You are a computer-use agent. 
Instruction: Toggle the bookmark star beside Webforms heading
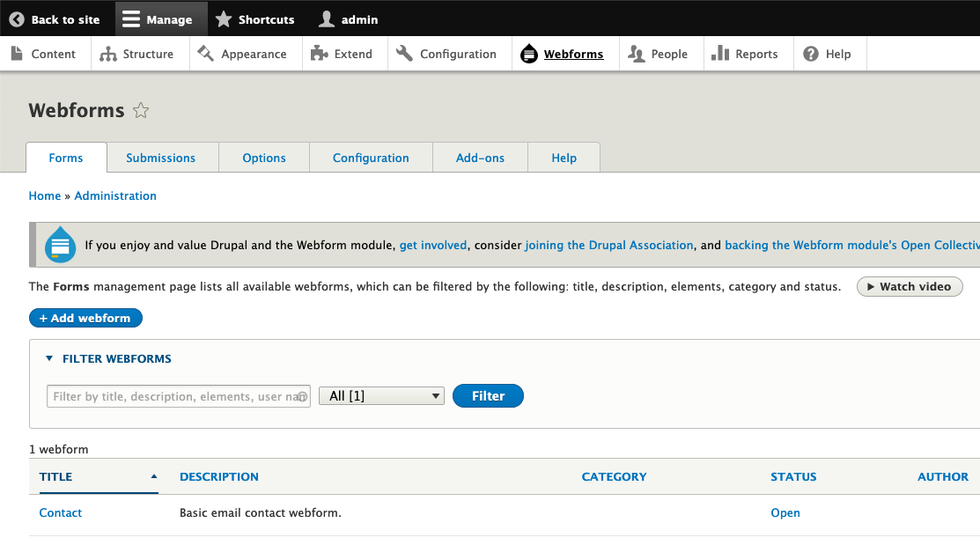(141, 108)
